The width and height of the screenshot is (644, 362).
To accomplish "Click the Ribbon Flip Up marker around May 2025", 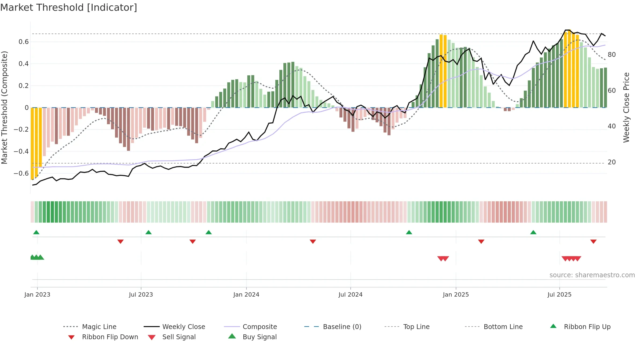I will (533, 232).
